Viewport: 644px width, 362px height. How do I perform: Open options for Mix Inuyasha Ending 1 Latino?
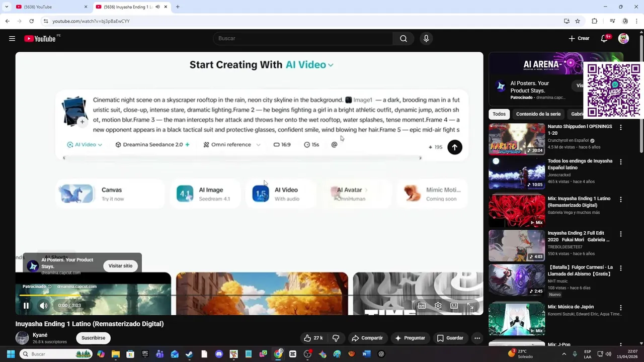tap(620, 200)
